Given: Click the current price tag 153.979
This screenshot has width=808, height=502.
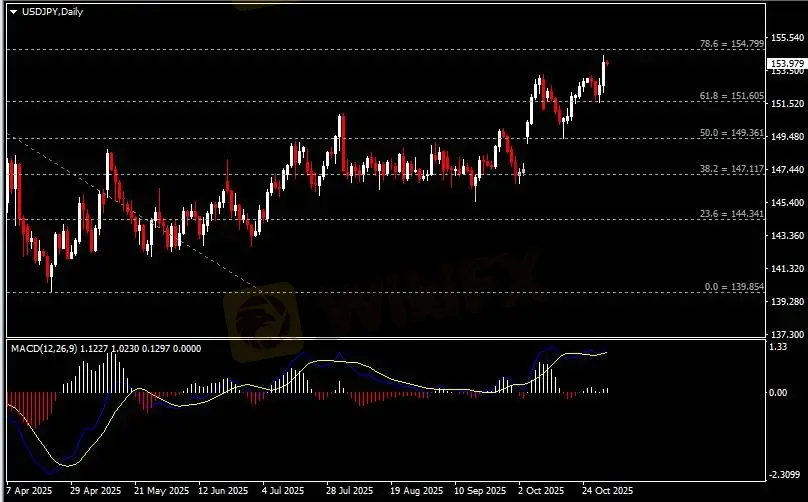Looking at the screenshot, I should pos(785,64).
